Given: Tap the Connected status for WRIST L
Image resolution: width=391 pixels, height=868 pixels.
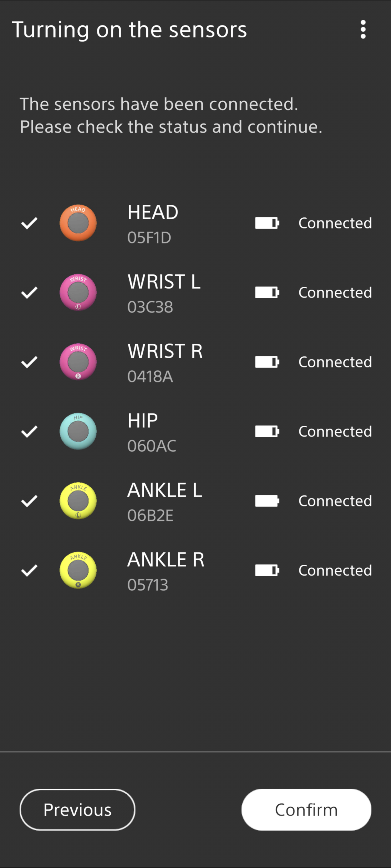Looking at the screenshot, I should [x=335, y=292].
